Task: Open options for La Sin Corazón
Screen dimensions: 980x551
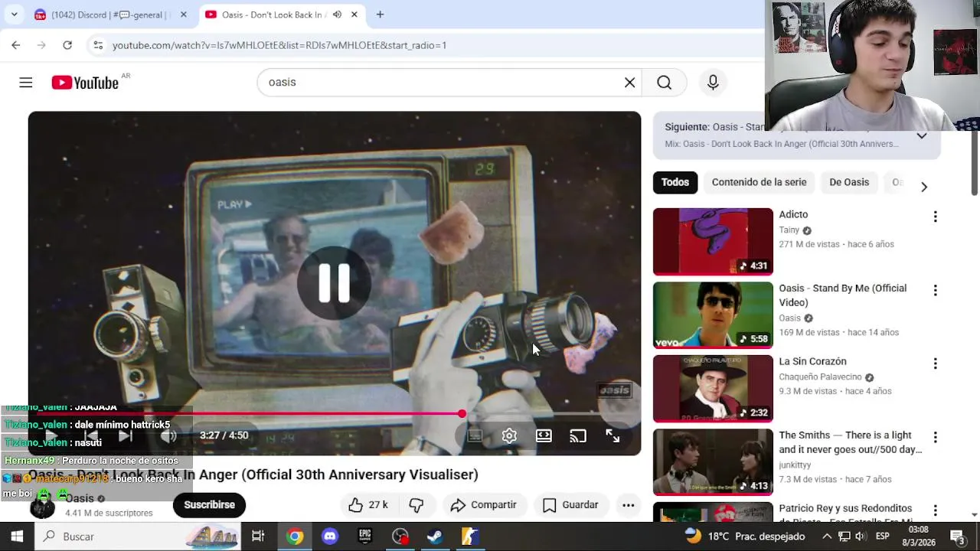Action: pyautogui.click(x=935, y=364)
